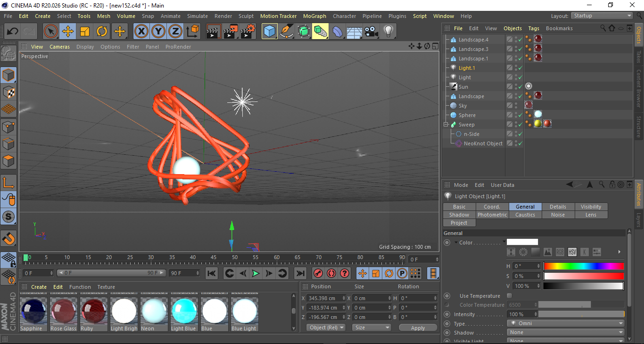Switch to the Shadow tab
644x344 pixels.
tap(459, 215)
